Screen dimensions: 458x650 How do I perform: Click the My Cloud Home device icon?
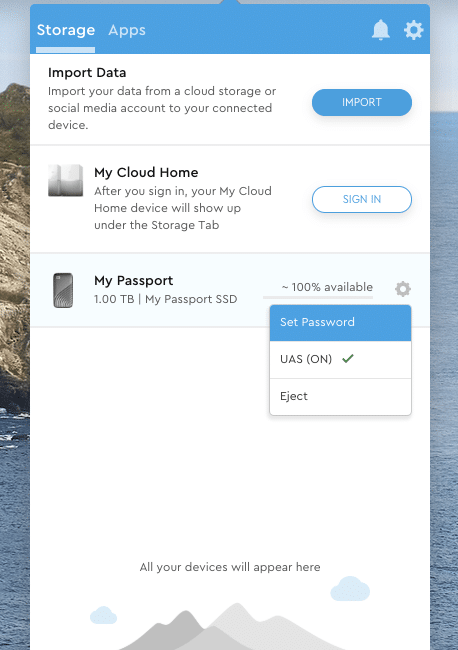pos(65,180)
